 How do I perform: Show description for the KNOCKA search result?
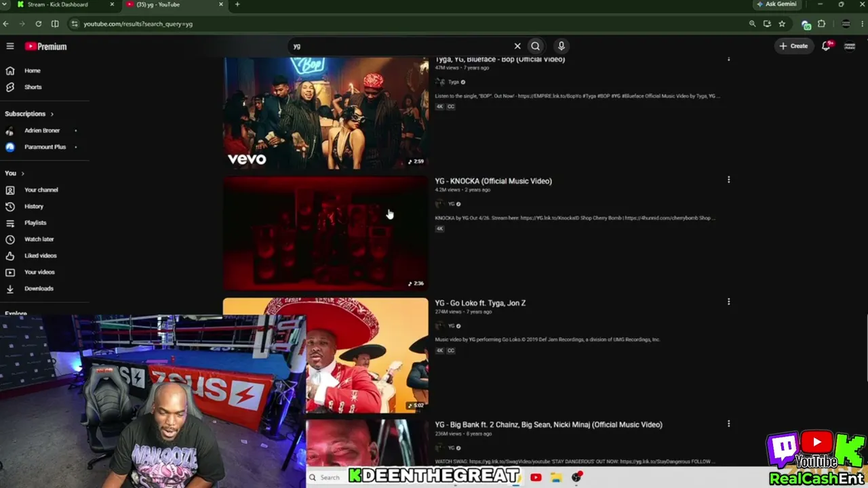[575, 218]
